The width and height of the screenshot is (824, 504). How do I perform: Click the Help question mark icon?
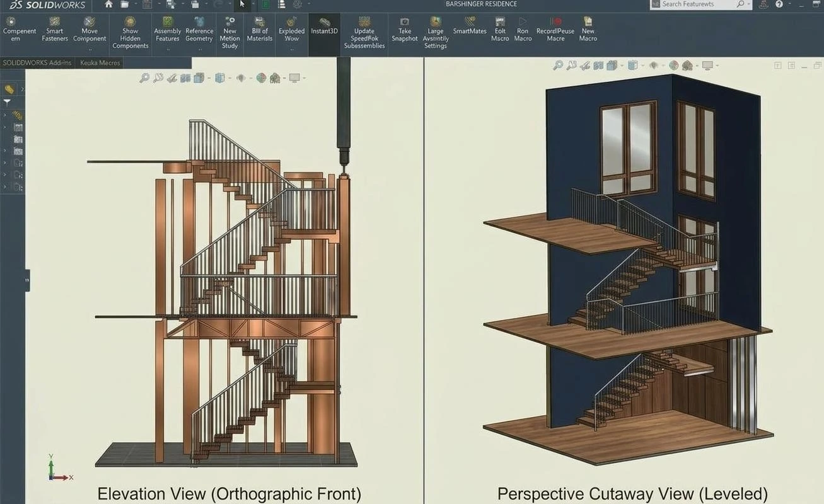(x=779, y=4)
